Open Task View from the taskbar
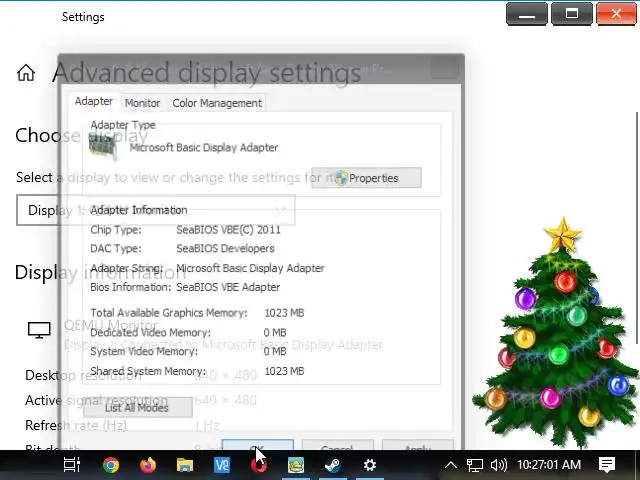This screenshot has height=480, width=640. [x=72, y=465]
